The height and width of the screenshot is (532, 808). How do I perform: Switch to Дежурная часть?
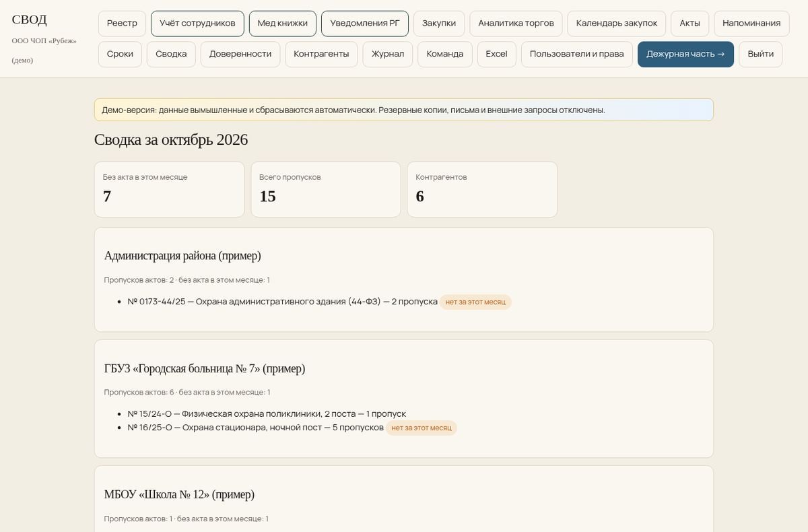click(685, 54)
